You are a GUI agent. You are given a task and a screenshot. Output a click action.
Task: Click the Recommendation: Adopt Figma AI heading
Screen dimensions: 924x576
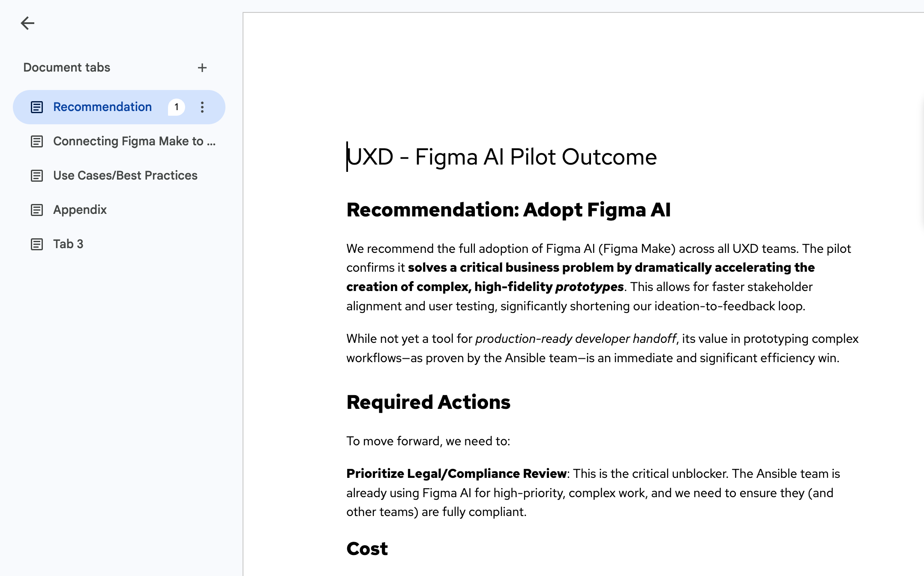coord(508,210)
